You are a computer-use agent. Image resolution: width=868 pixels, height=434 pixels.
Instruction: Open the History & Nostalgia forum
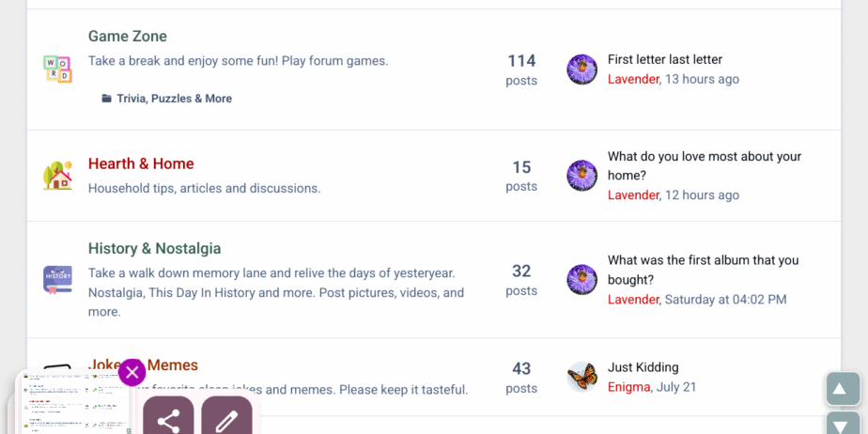(154, 249)
